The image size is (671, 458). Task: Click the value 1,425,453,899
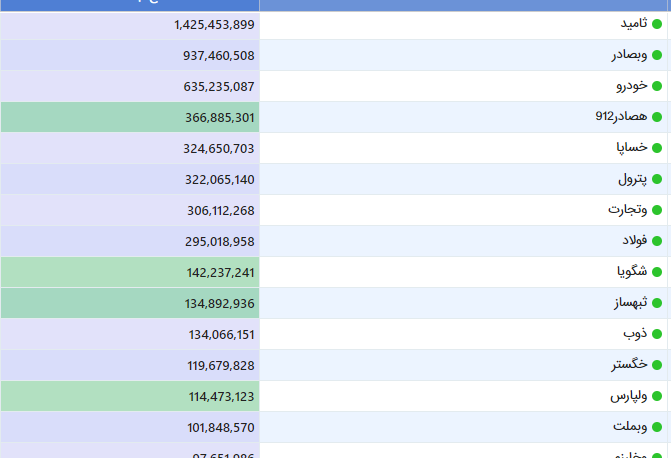[214, 25]
